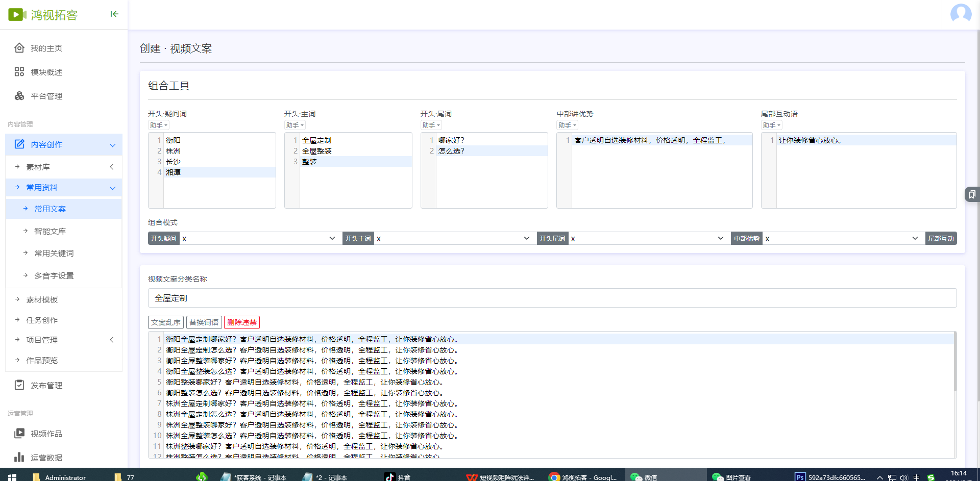The width and height of the screenshot is (980, 481).
Task: Expand the 素材库 submenu chevron
Action: [x=112, y=167]
